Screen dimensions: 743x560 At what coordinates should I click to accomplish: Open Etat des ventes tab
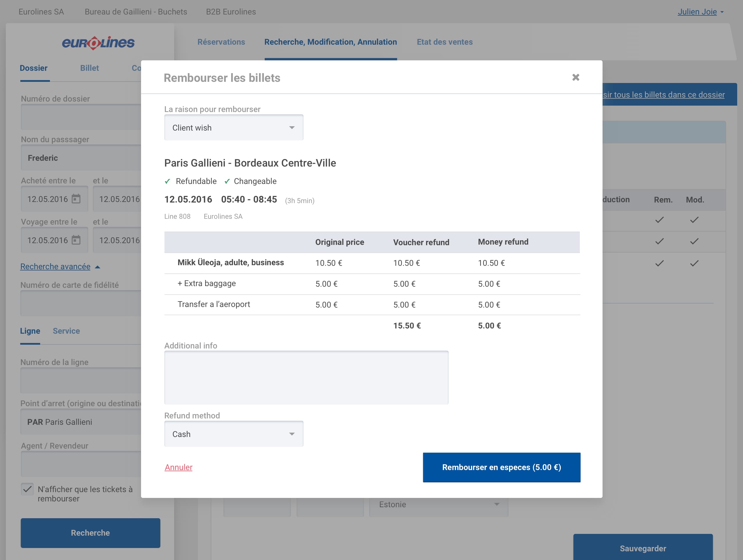[x=445, y=42]
